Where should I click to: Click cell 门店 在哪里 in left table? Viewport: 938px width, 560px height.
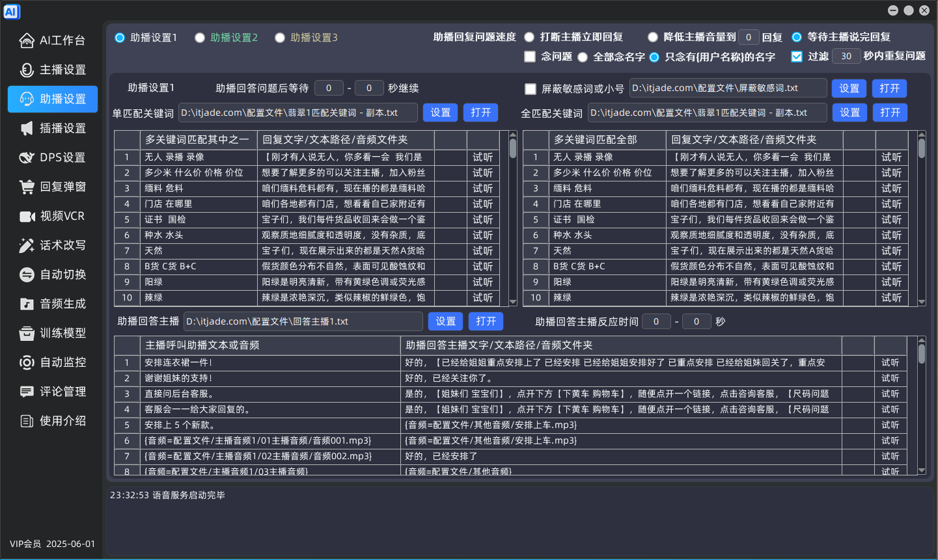tap(199, 204)
